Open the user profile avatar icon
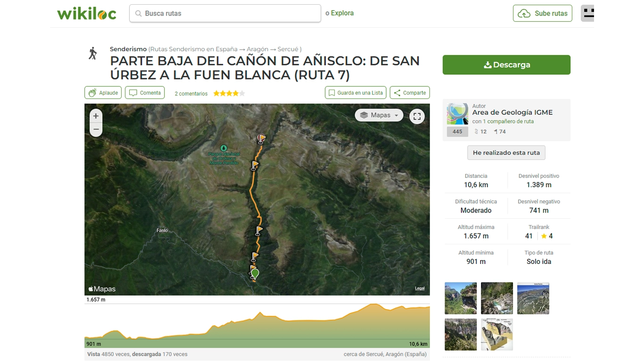 (x=587, y=13)
